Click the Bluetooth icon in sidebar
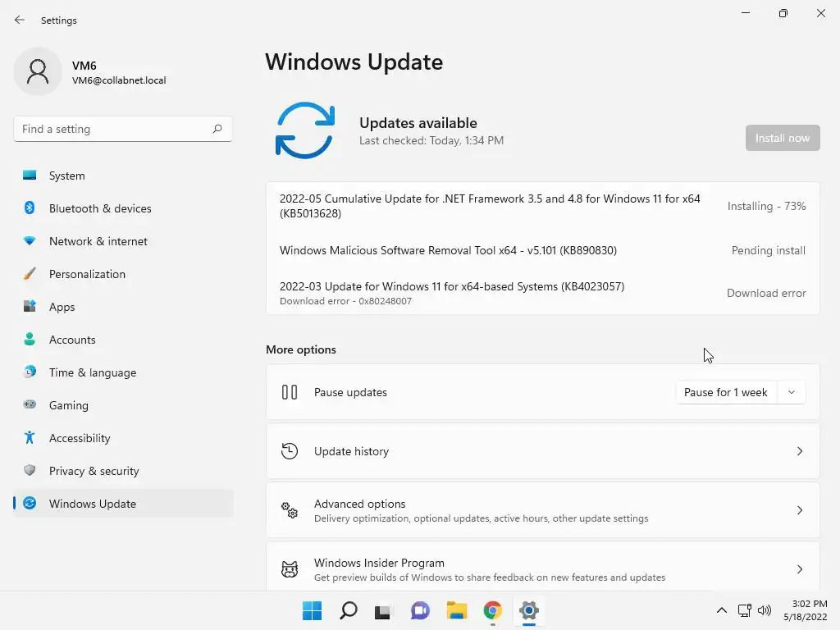840x630 pixels. click(x=30, y=208)
